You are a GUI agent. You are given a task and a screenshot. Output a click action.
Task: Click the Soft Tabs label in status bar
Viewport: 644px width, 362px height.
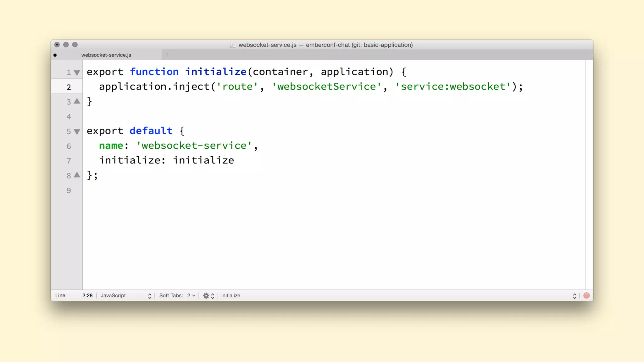pos(171,296)
